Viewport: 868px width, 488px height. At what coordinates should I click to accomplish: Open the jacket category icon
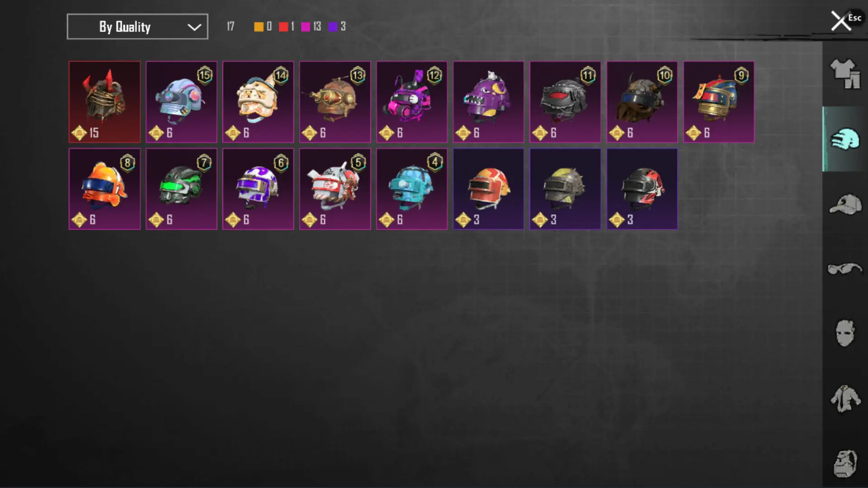(845, 399)
